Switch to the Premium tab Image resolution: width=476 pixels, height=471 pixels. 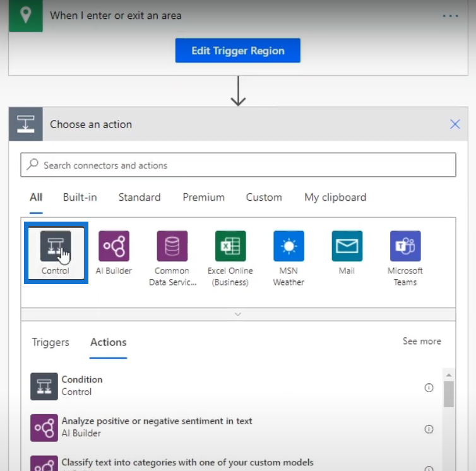[203, 198]
